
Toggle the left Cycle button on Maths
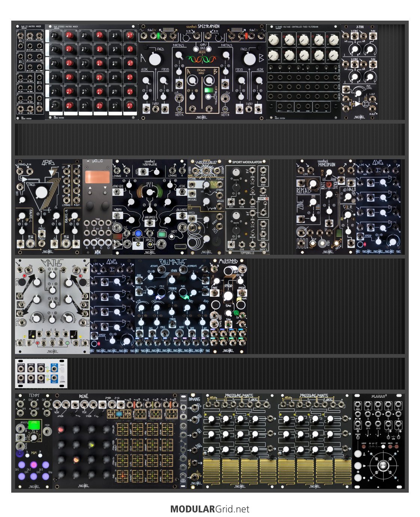24,277
